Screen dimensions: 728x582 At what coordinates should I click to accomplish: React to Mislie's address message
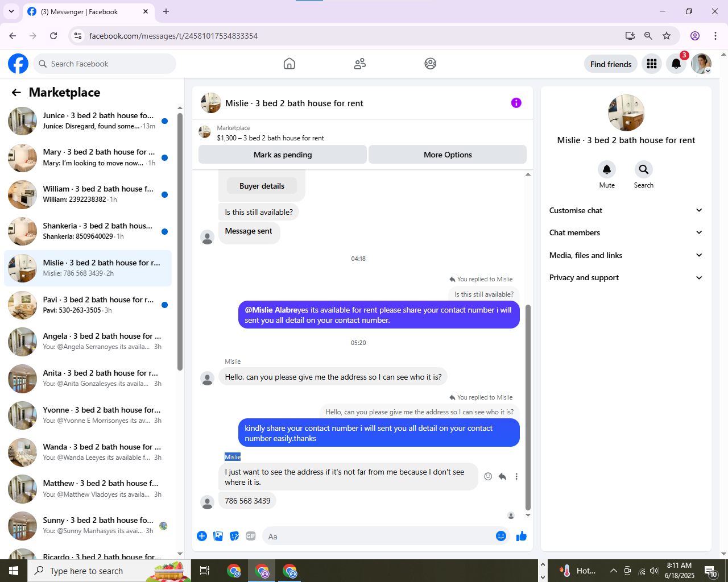pyautogui.click(x=488, y=476)
